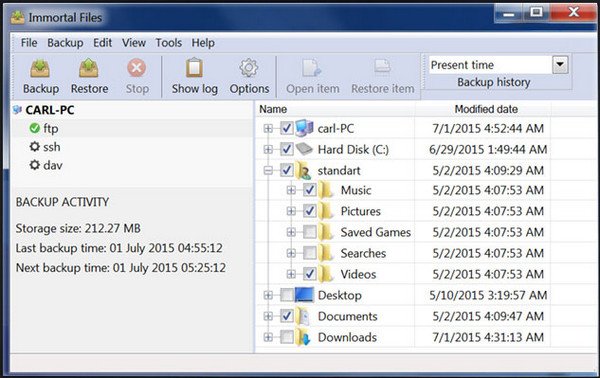Image resolution: width=600 pixels, height=378 pixels.
Task: Open the Tools menu
Action: 168,43
